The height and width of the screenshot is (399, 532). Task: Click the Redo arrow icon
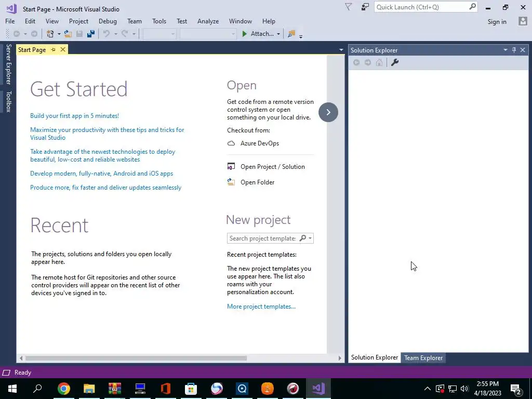click(125, 34)
